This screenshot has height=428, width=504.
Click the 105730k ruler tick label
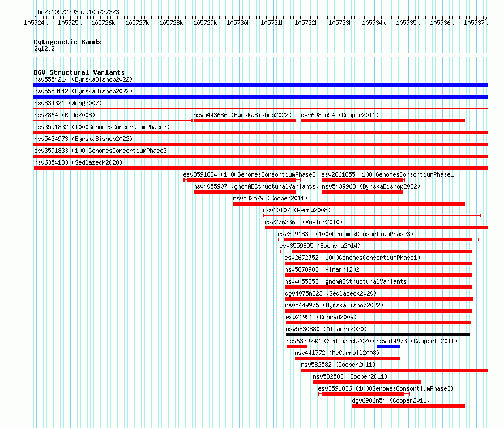pyautogui.click(x=238, y=23)
